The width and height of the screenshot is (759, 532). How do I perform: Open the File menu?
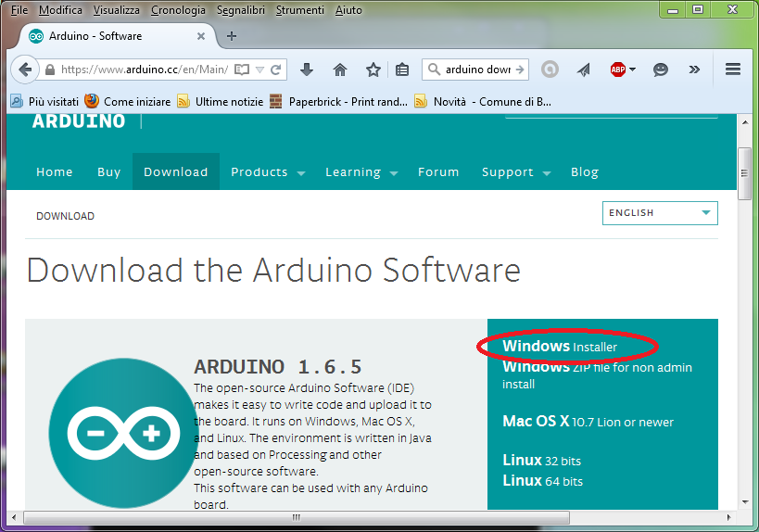19,9
